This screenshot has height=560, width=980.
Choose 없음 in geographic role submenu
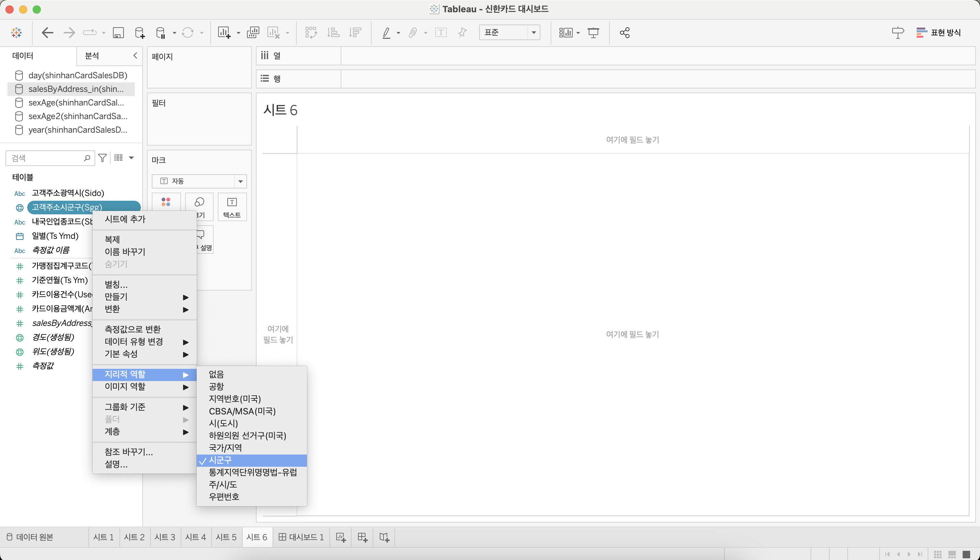pyautogui.click(x=216, y=374)
